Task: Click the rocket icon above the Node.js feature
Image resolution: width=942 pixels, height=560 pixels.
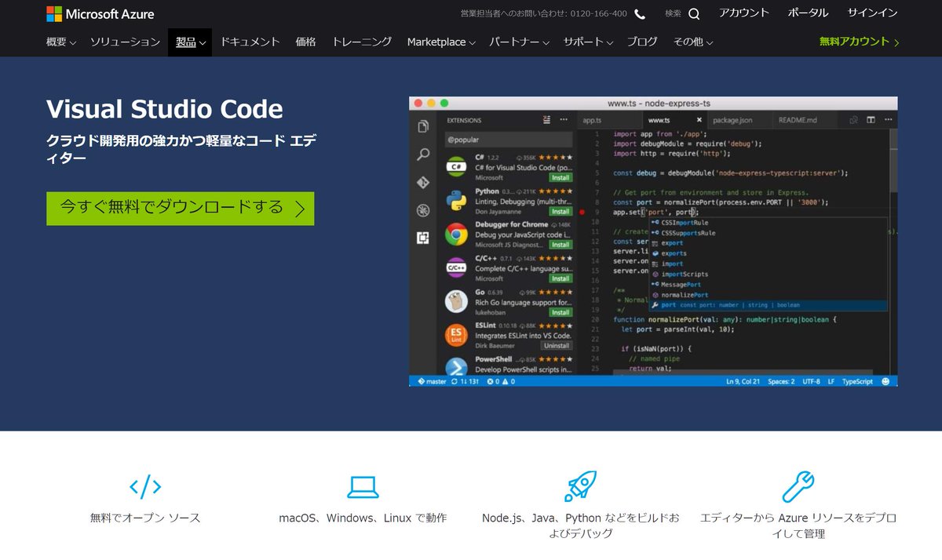Action: click(580, 486)
